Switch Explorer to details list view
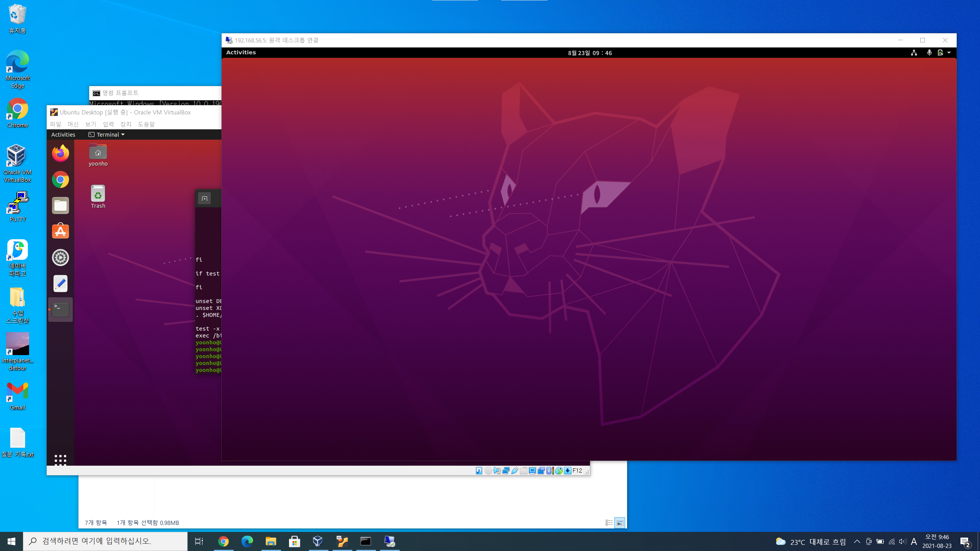Image resolution: width=980 pixels, height=551 pixels. click(x=609, y=523)
